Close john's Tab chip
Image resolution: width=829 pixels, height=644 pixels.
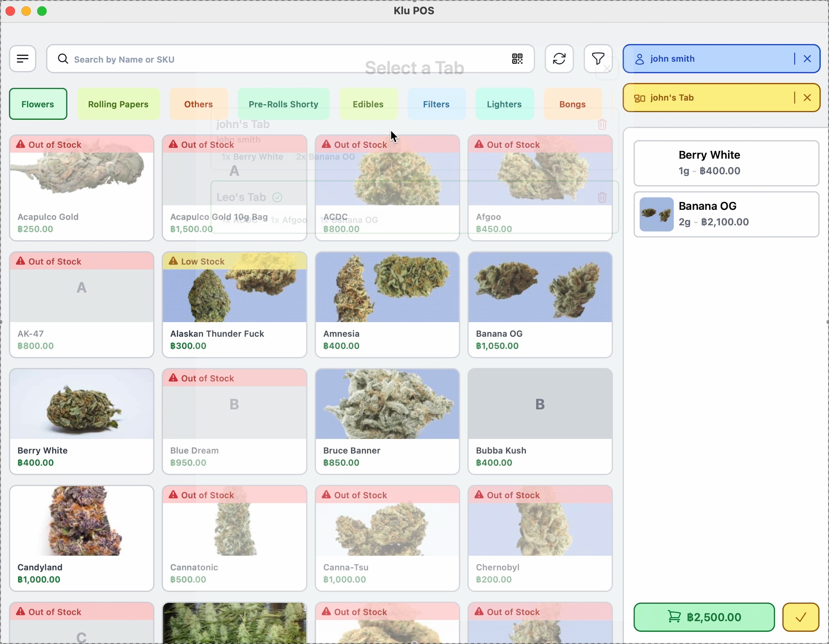pos(807,98)
